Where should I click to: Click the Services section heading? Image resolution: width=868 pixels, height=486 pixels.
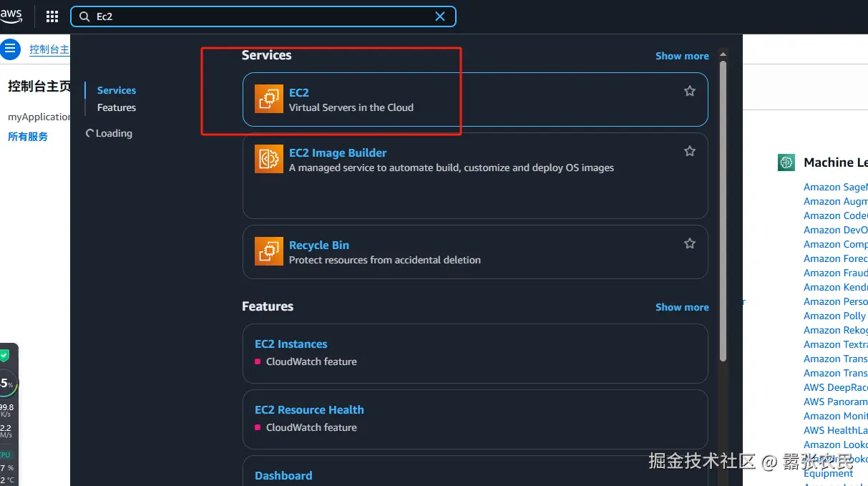(x=267, y=55)
